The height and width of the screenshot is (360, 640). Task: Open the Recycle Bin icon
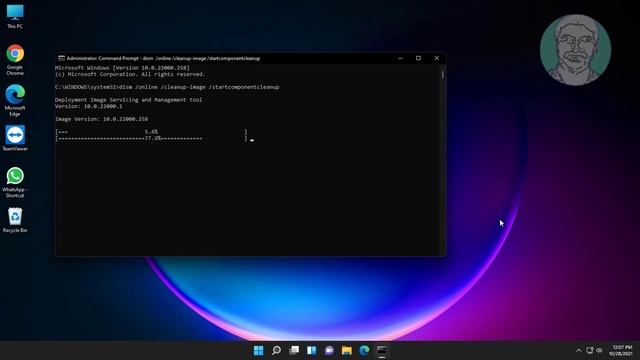(15, 220)
